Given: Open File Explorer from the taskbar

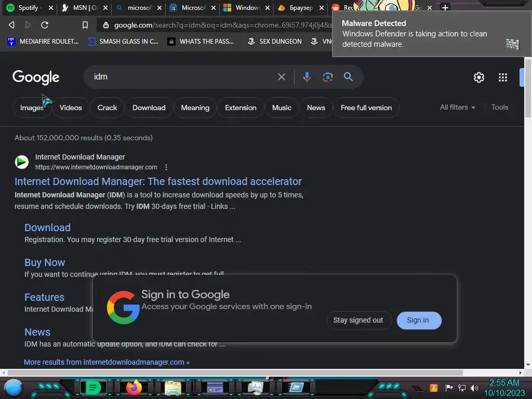Looking at the screenshot, I should click(x=173, y=388).
